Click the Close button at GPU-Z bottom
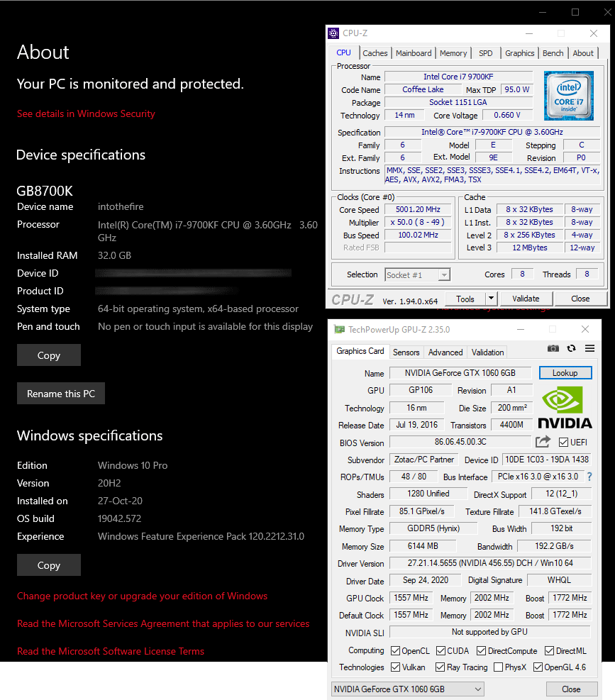Image resolution: width=615 pixels, height=700 pixels. [x=571, y=689]
